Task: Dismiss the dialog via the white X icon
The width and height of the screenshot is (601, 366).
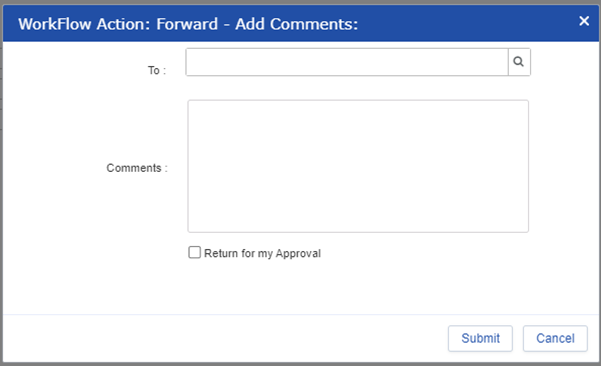Action: 584,21
